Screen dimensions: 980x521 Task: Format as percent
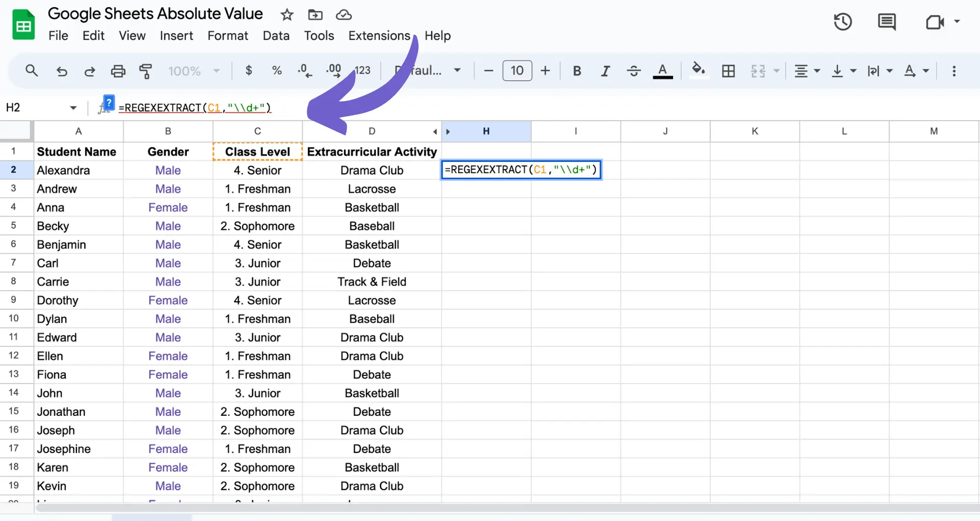click(x=277, y=70)
